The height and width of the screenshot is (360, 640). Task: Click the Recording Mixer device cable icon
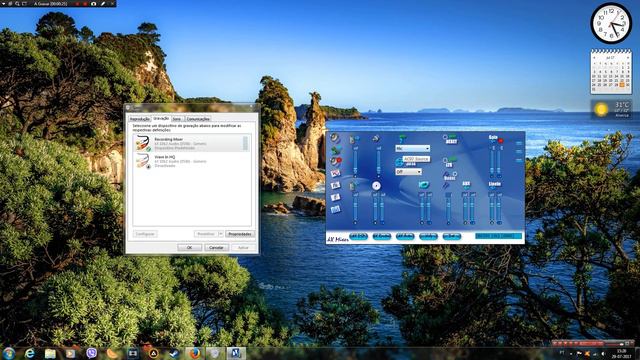(x=143, y=143)
